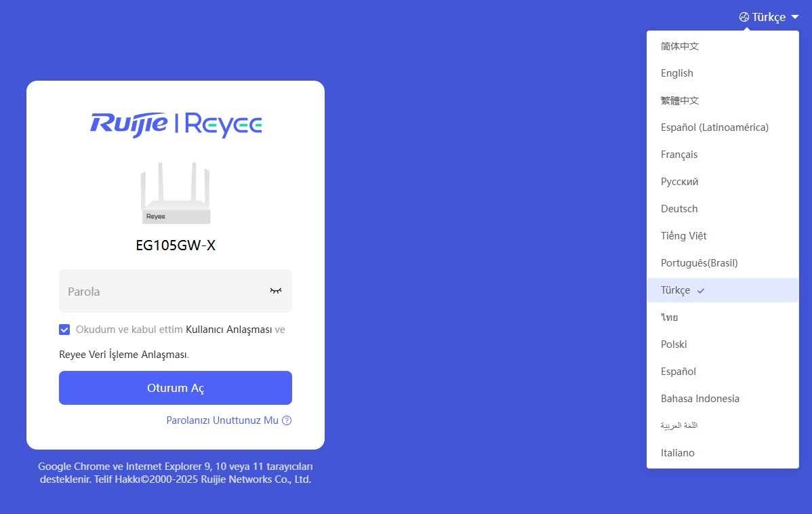Select the Arabic language option
The width and height of the screenshot is (812, 514).
click(x=723, y=425)
